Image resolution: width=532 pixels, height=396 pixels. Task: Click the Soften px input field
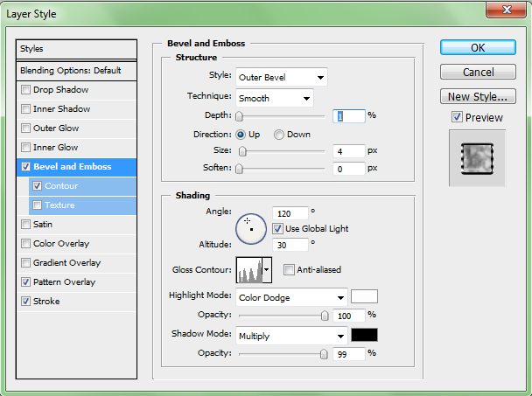click(x=349, y=169)
